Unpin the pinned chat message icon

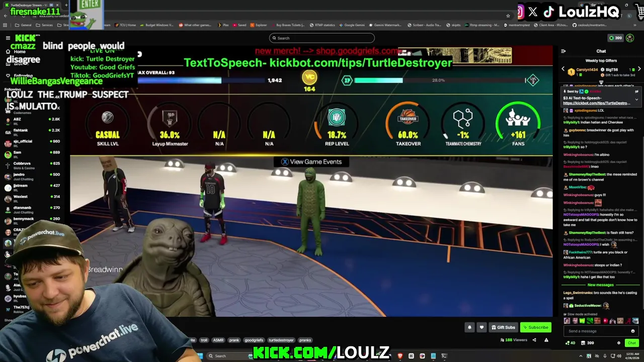(636, 92)
